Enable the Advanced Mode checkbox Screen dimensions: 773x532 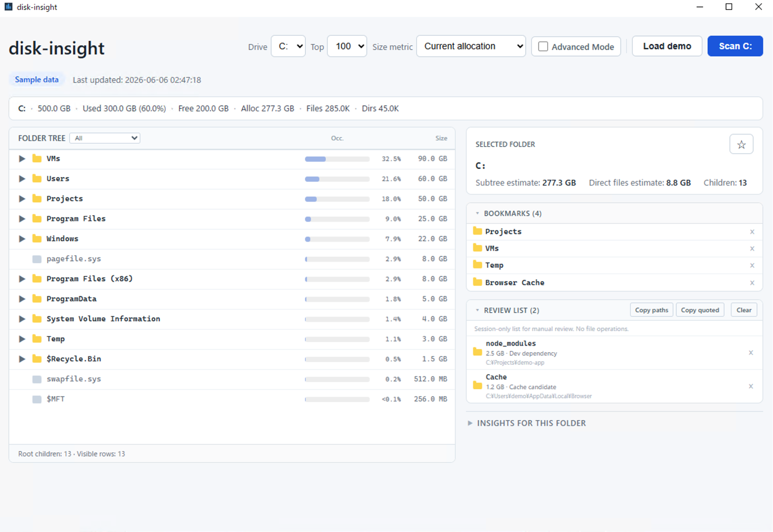pos(543,46)
